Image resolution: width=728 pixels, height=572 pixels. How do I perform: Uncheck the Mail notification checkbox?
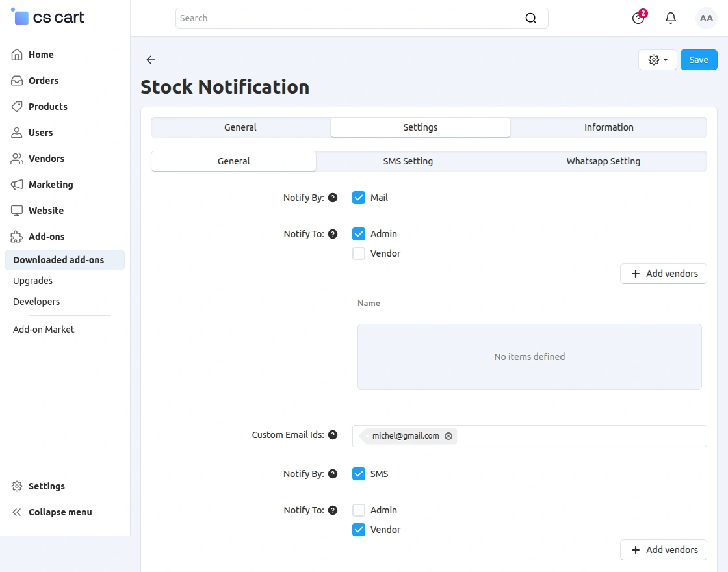[359, 198]
